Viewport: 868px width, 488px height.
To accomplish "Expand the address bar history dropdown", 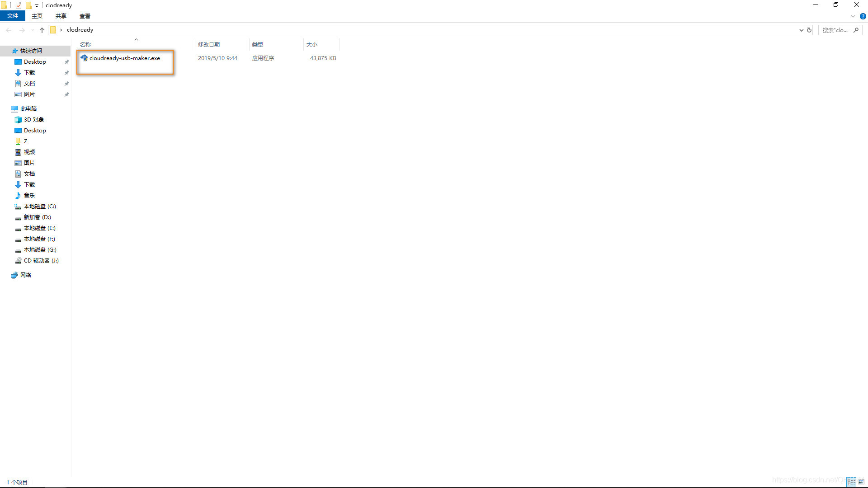I will tap(801, 30).
